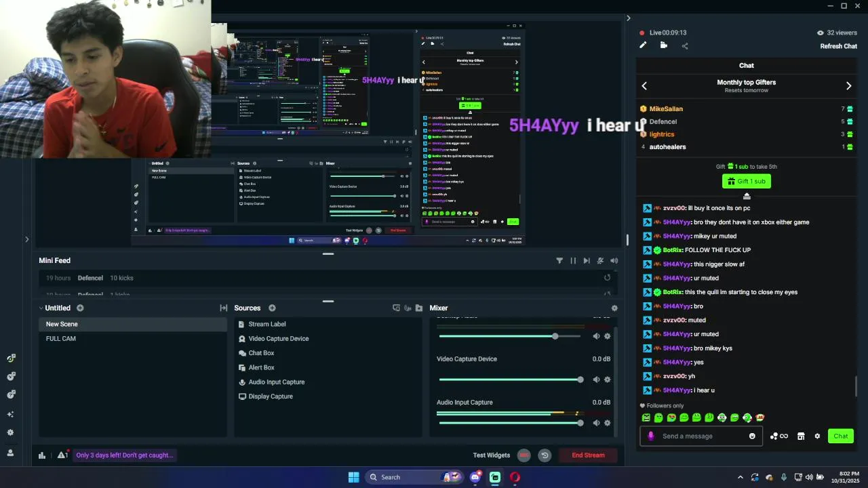Click Refresh Chat link
The width and height of the screenshot is (868, 488).
839,46
